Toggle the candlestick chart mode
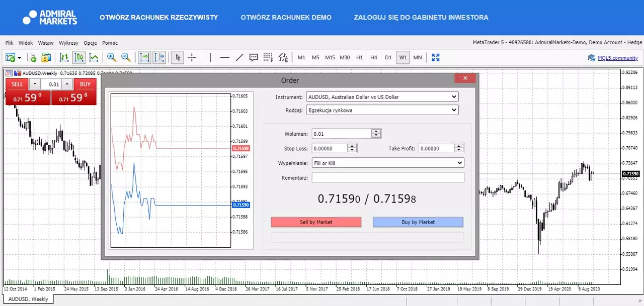The width and height of the screenshot is (644, 306). click(78, 57)
